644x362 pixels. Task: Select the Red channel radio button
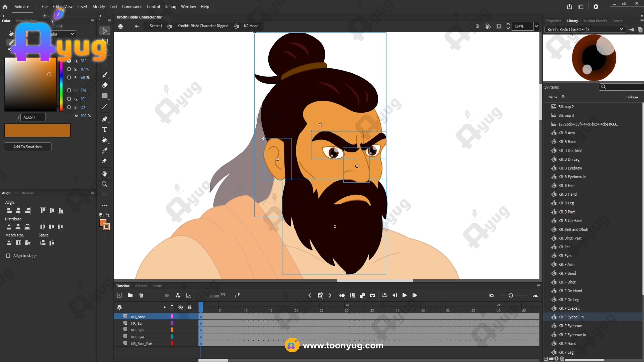[69, 90]
